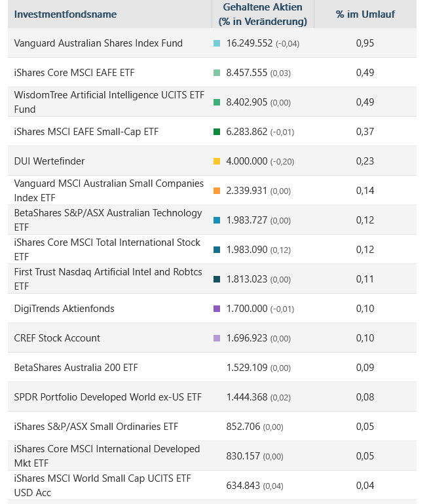Click the iShares MSCI EAFE Small-Cap color swatch
Image resolution: width=429 pixels, height=504 pixels.
217,132
